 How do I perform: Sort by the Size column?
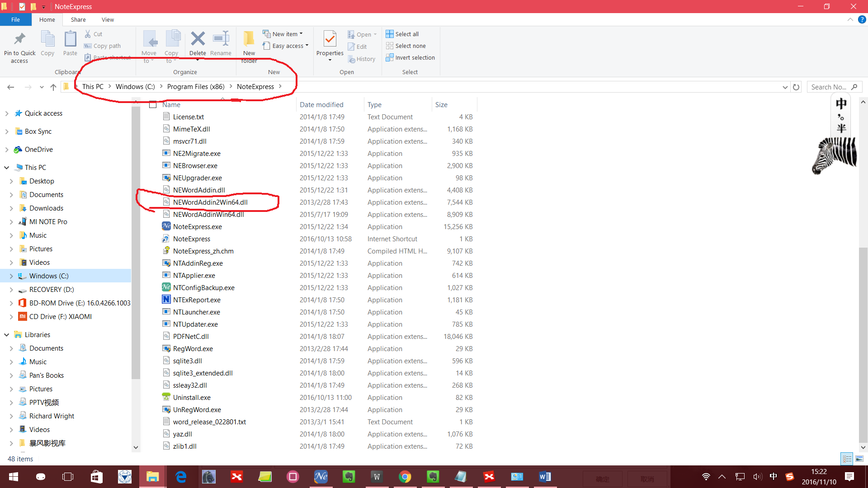[x=441, y=104]
